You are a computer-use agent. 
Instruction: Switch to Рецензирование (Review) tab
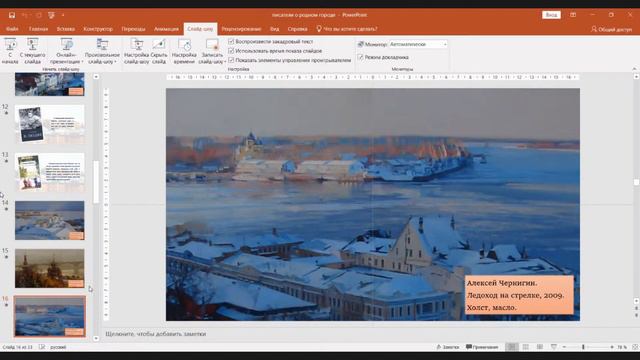click(x=241, y=29)
